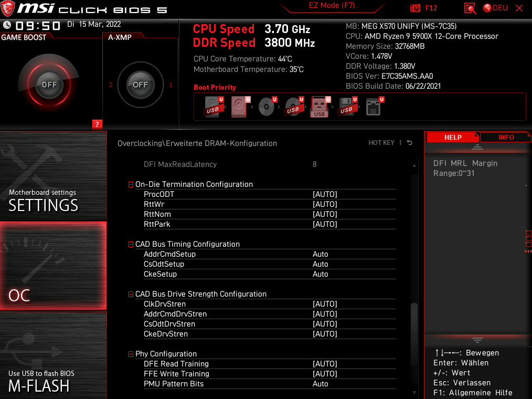Click the 09:50 system time
The width and height of the screenshot is (532, 399).
coord(38,26)
